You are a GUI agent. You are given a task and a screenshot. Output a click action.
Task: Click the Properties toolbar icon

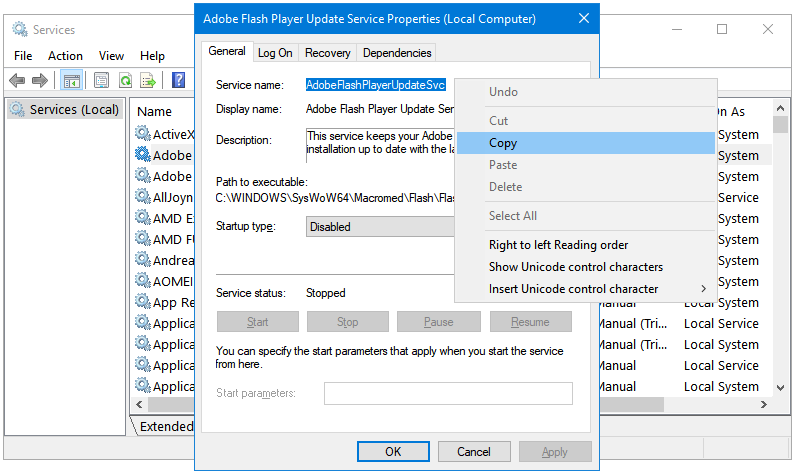click(102, 80)
